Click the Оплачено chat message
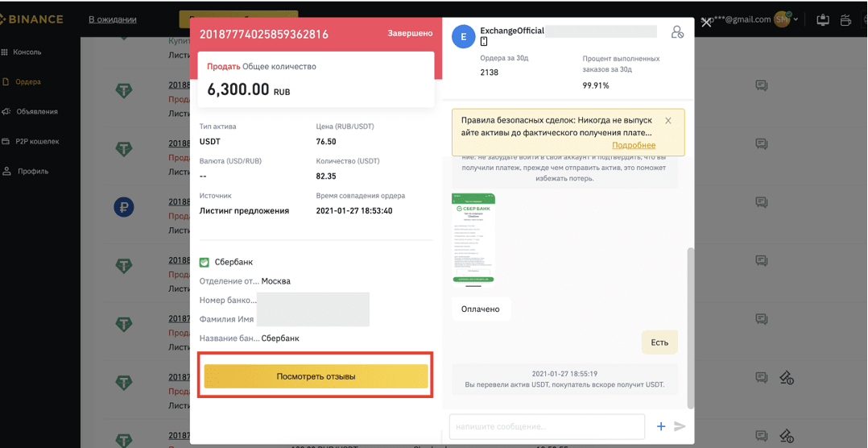The height and width of the screenshot is (448, 868). tap(481, 309)
